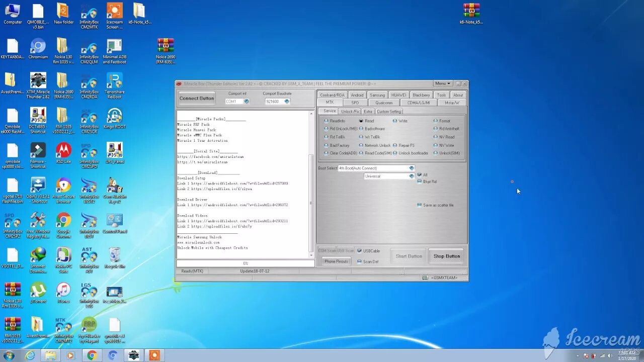
Task: Open the Google Chrome desktop shortcut
Action: [63, 225]
